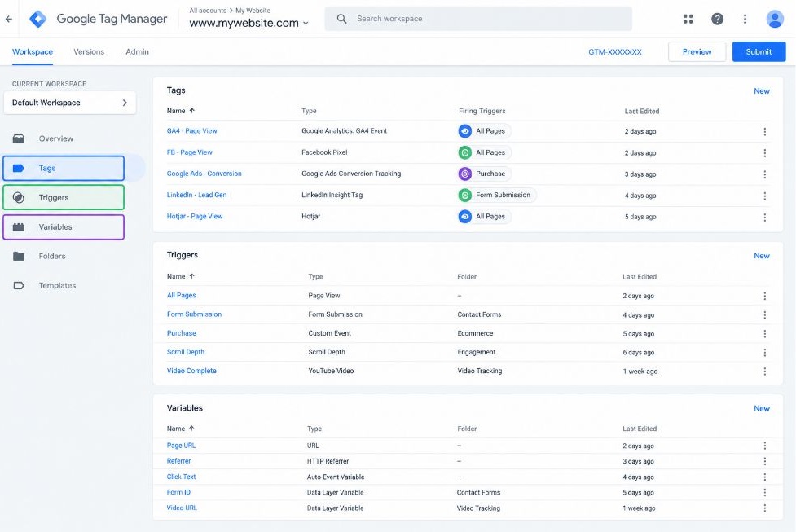Viewport: 796px width, 532px height.
Task: Open the help question mark icon
Action: 717,19
